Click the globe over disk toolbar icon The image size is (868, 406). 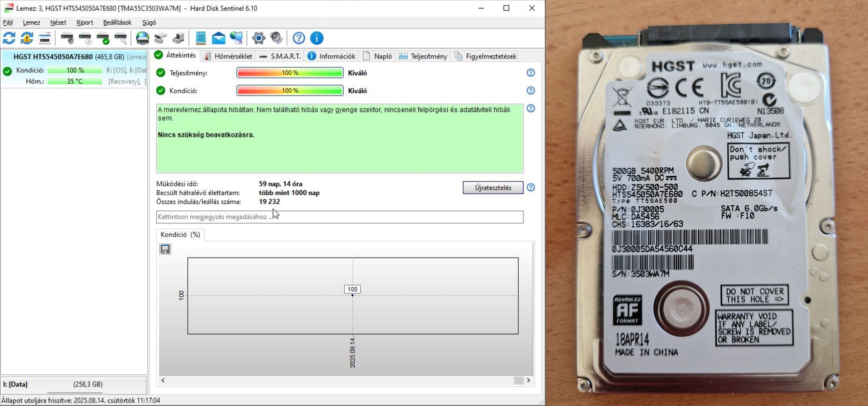click(142, 38)
